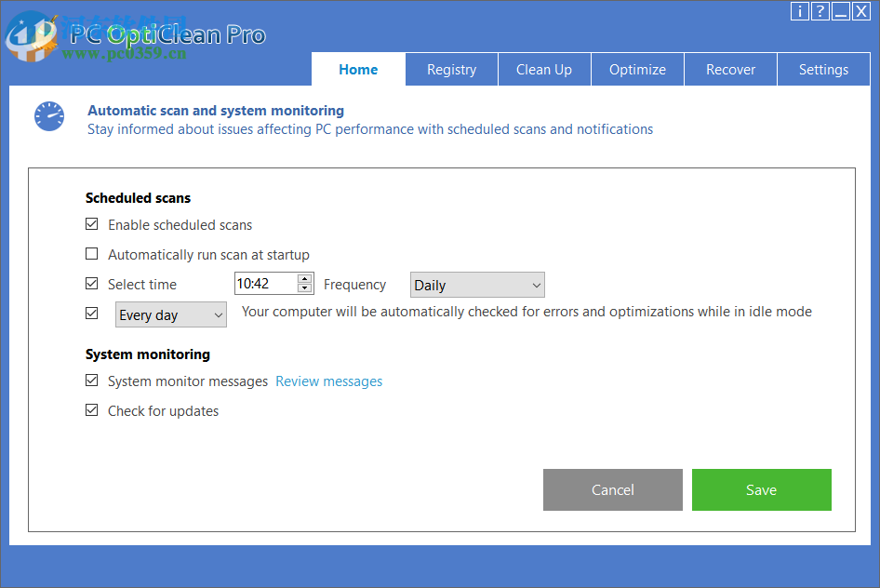Open the Review messages link
The width and height of the screenshot is (880, 588).
pos(328,381)
